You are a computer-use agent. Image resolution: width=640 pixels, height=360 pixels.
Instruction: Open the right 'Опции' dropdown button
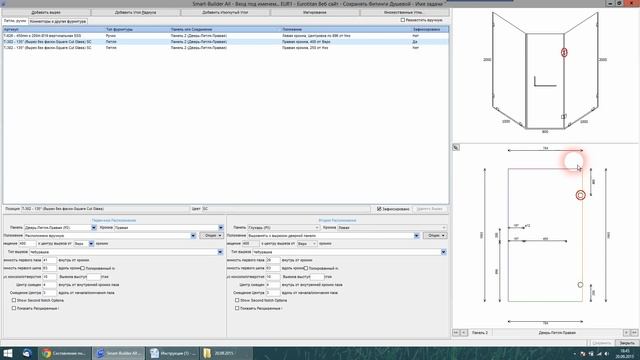point(435,236)
